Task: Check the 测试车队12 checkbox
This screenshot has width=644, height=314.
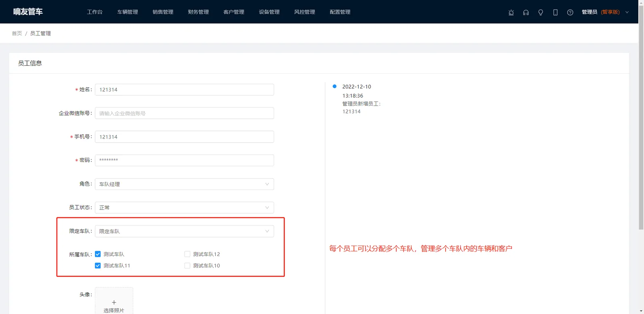Action: tap(187, 254)
